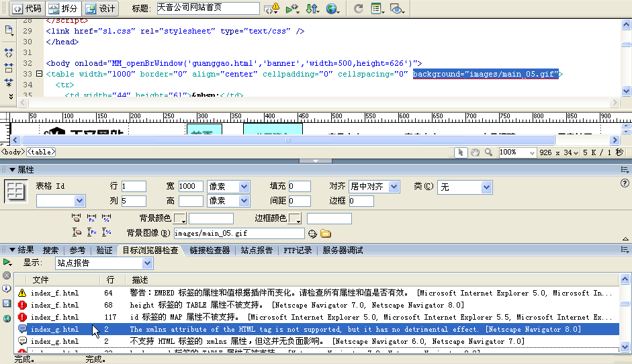Viewport: 632px width, 364px height.
Task: Open the FTP记录 tab
Action: pyautogui.click(x=298, y=251)
